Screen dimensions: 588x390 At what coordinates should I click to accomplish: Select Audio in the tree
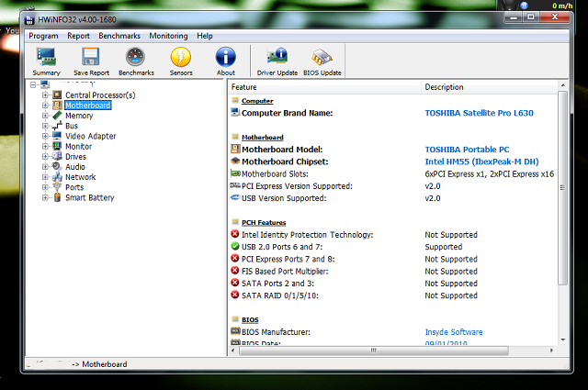coord(75,167)
